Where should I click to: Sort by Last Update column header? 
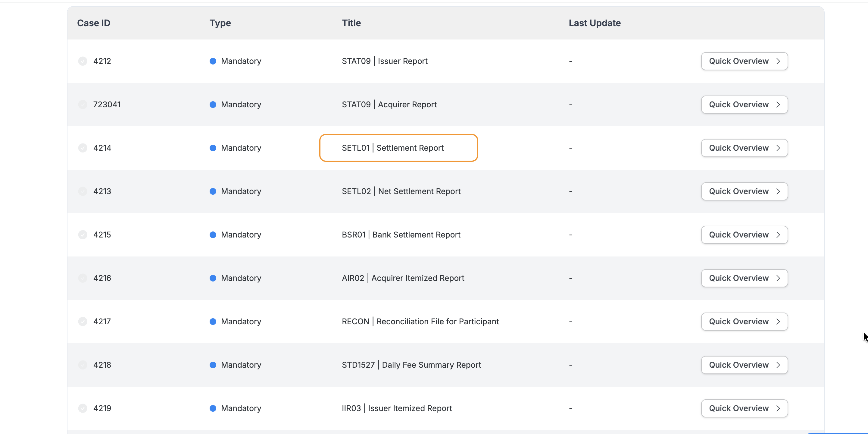pyautogui.click(x=595, y=23)
